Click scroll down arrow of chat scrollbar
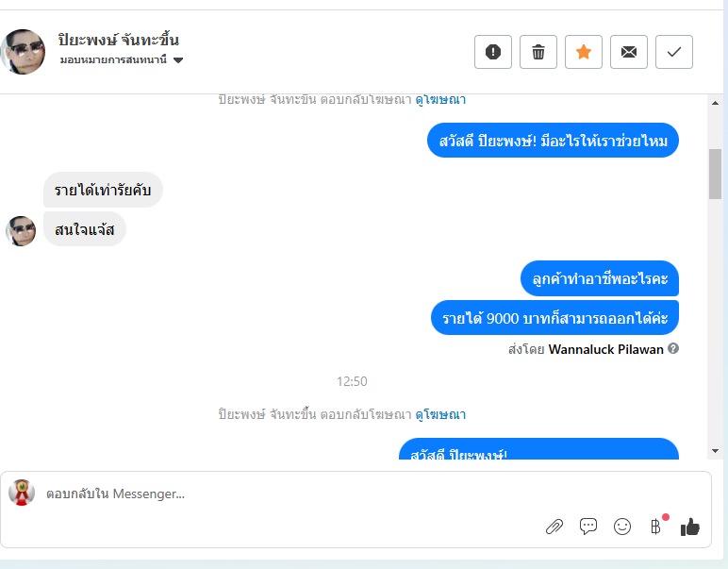This screenshot has height=569, width=728. click(715, 450)
